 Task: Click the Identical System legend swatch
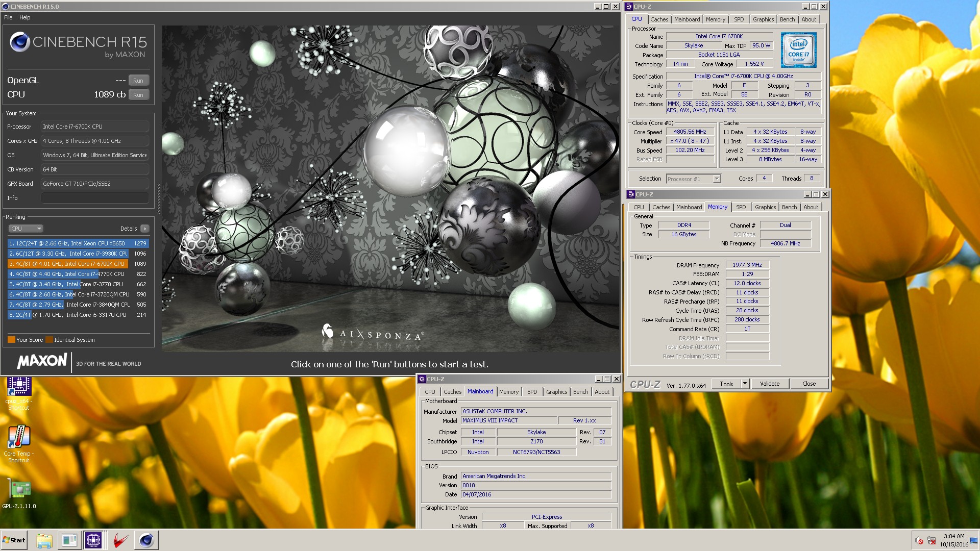coord(49,340)
